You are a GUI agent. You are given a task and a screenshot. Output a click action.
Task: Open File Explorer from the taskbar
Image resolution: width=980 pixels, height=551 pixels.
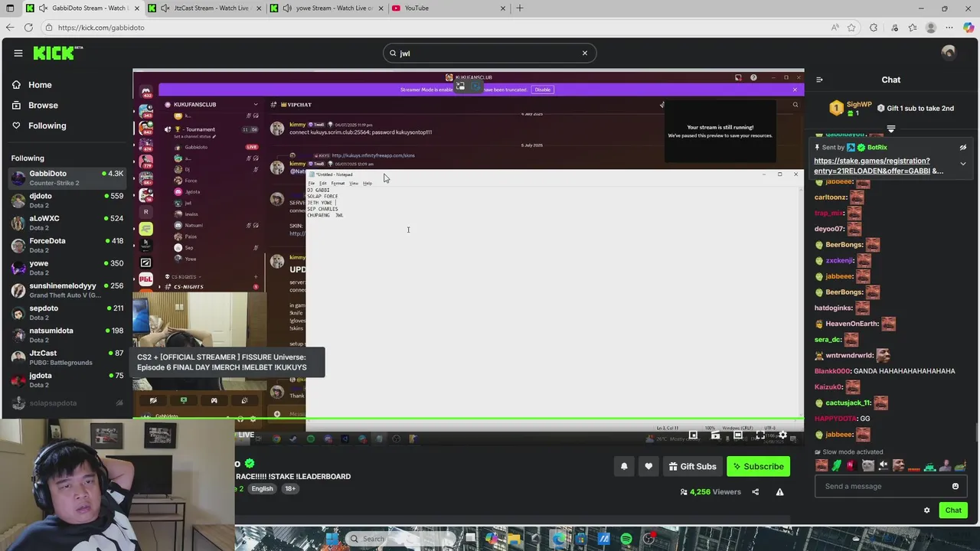coord(514,539)
